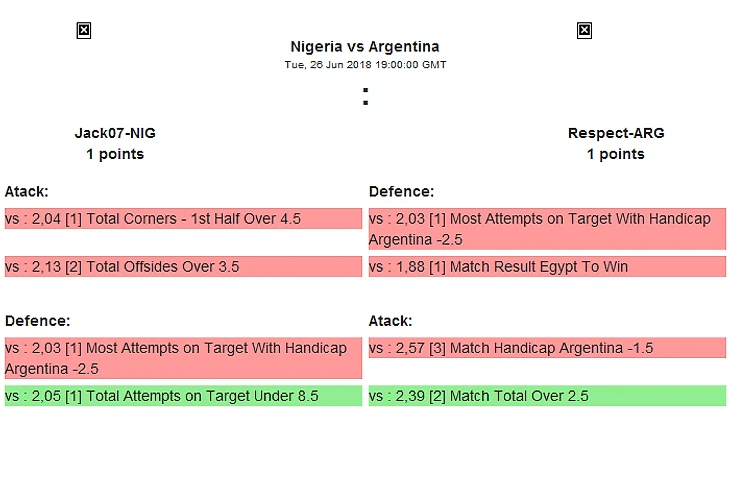Image resolution: width=730 pixels, height=480 pixels.
Task: Click the broken image icon above Jack07-NIG
Action: tap(84, 31)
